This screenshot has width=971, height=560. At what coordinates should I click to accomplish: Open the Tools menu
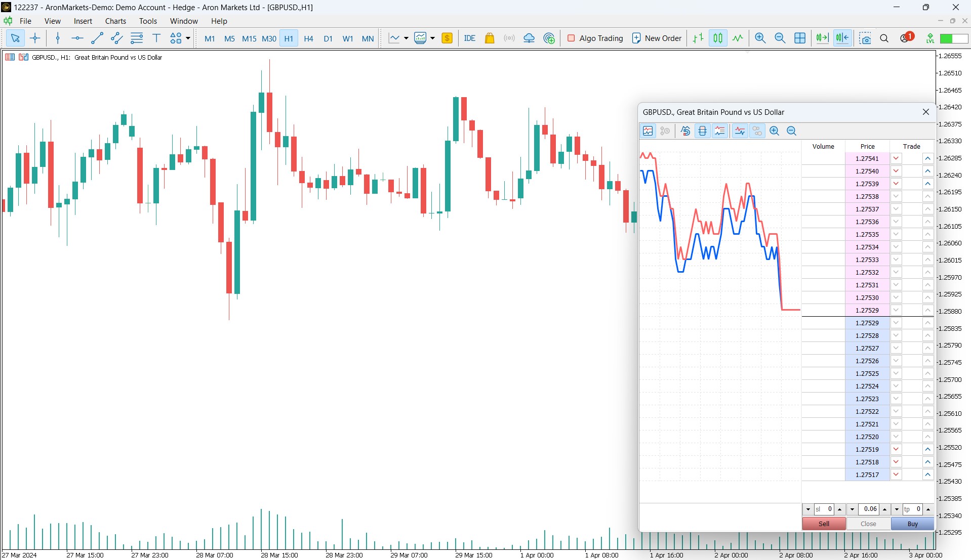pyautogui.click(x=148, y=21)
